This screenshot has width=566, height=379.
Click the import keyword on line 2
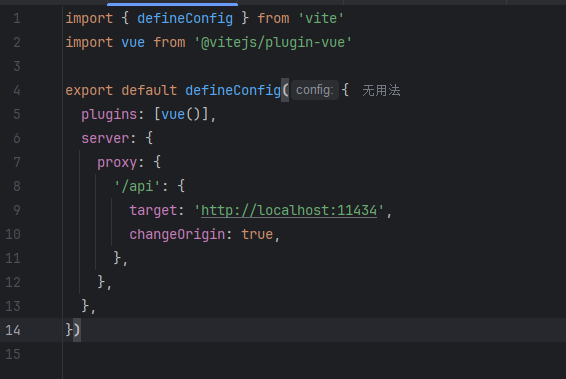(x=89, y=43)
